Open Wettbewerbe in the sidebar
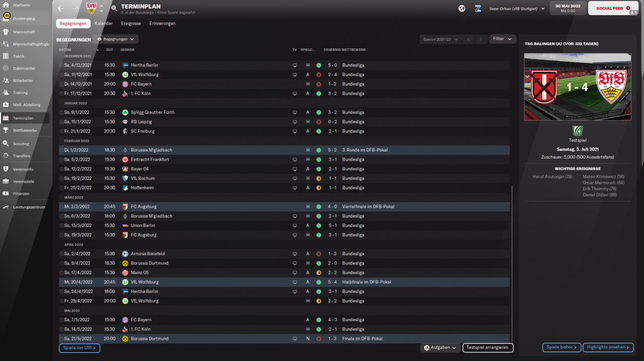Image resolution: width=644 pixels, height=361 pixels. tap(25, 130)
